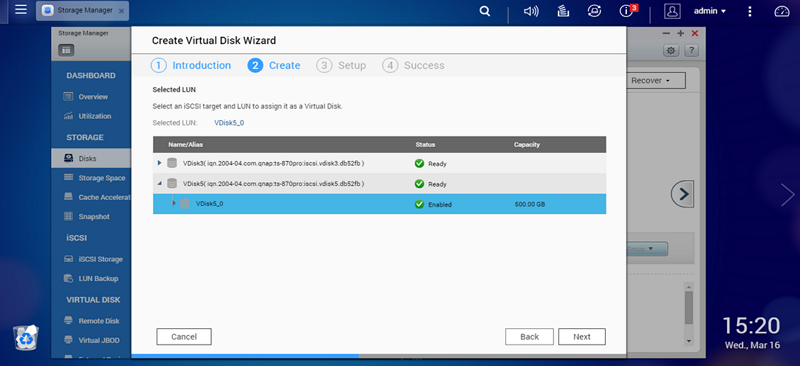Open the search magnifier in top bar

(485, 11)
